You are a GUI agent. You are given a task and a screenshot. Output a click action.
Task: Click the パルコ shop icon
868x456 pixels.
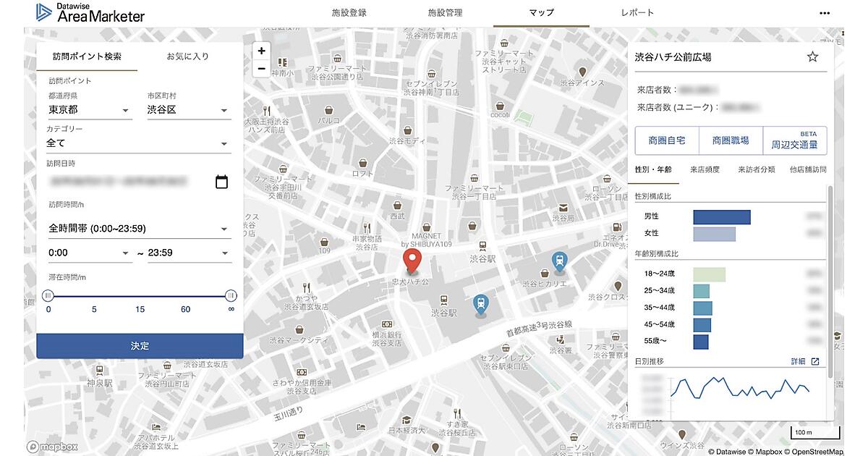pyautogui.click(x=328, y=109)
